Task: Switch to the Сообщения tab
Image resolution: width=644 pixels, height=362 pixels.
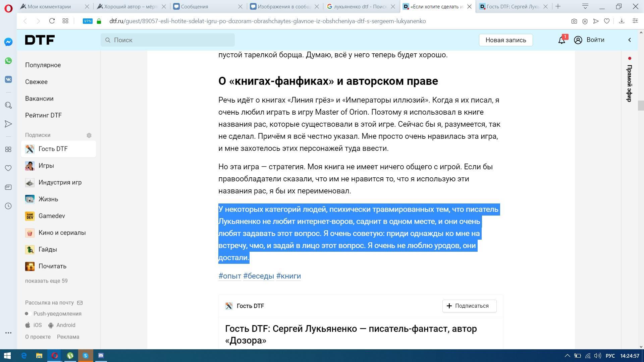Action: point(195,6)
